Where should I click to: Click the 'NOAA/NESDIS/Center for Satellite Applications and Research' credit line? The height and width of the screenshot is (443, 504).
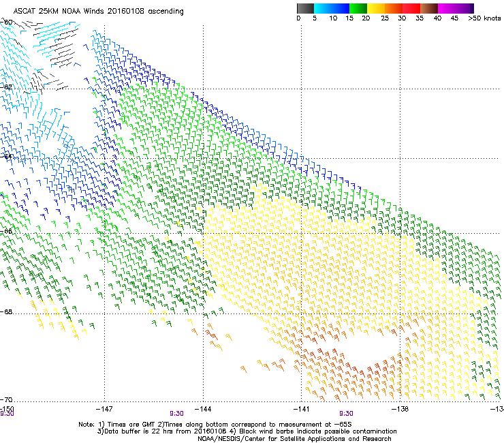(x=294, y=439)
